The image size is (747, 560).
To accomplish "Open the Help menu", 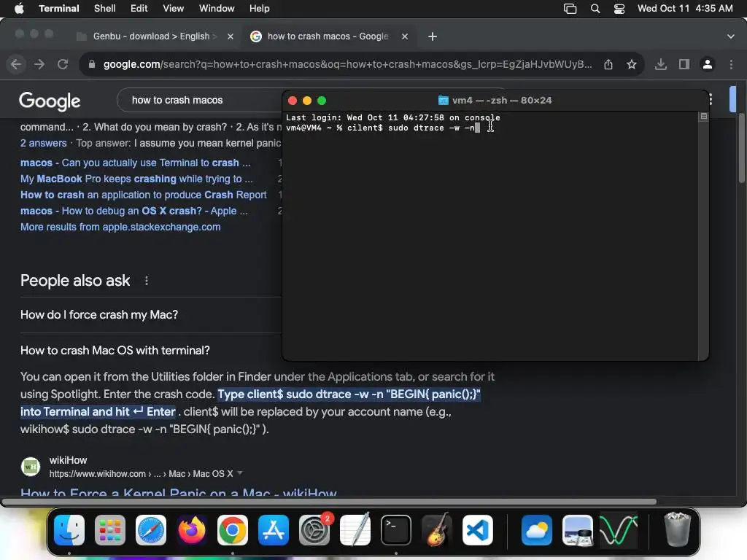I will click(260, 9).
